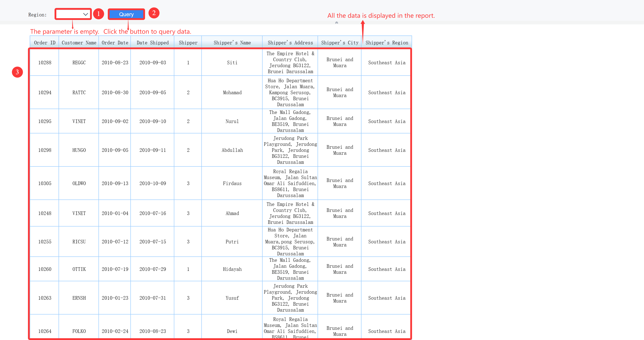The image size is (644, 340).
Task: Click the Region label text
Action: 37,15
